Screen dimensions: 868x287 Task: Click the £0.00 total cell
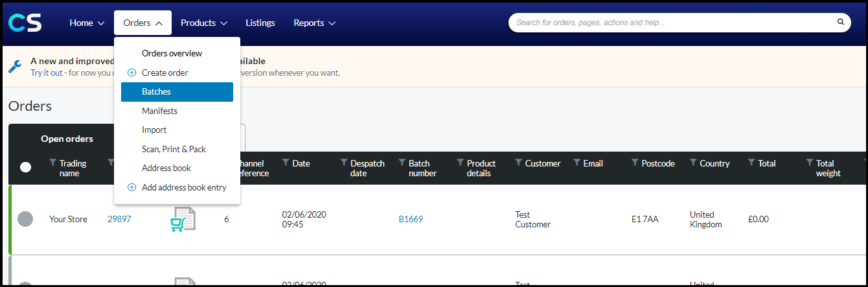(x=759, y=219)
